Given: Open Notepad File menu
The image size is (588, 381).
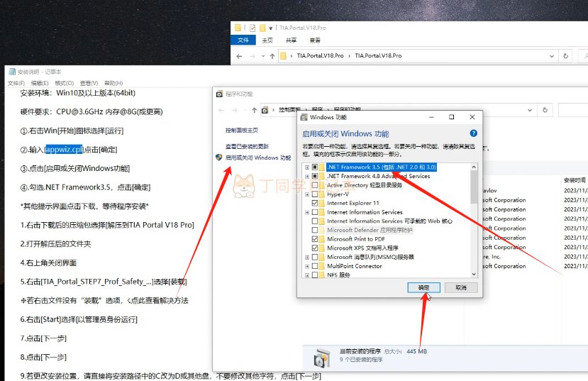Looking at the screenshot, I should [16, 83].
